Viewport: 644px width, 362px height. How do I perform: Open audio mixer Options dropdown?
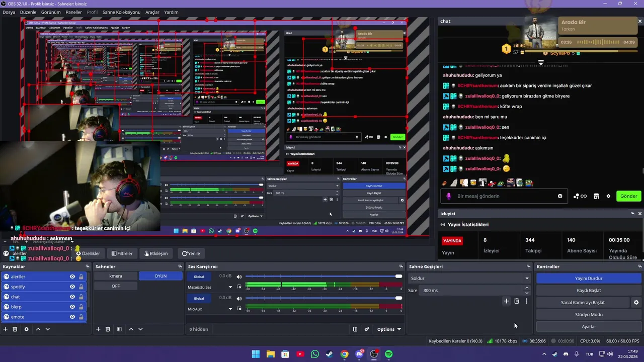pyautogui.click(x=389, y=329)
